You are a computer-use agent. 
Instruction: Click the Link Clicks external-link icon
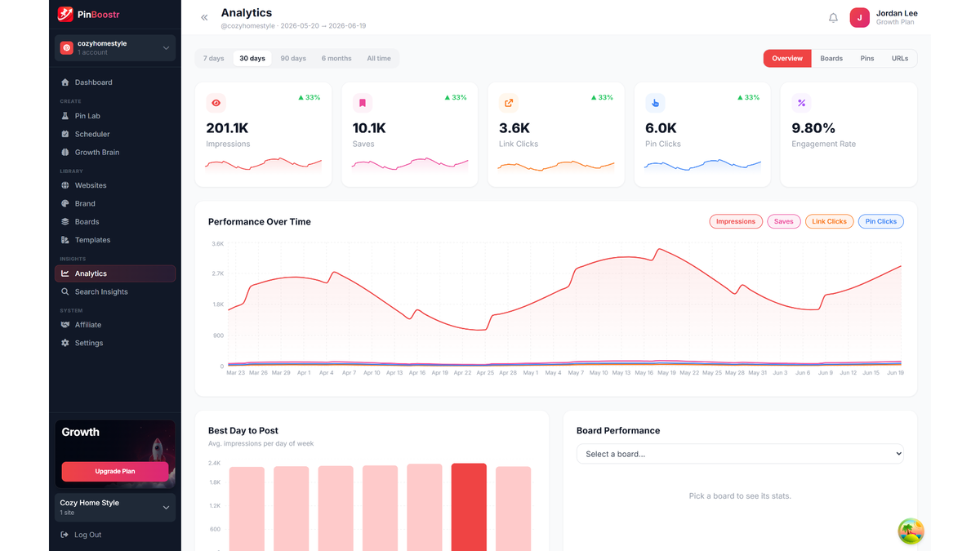[509, 104]
